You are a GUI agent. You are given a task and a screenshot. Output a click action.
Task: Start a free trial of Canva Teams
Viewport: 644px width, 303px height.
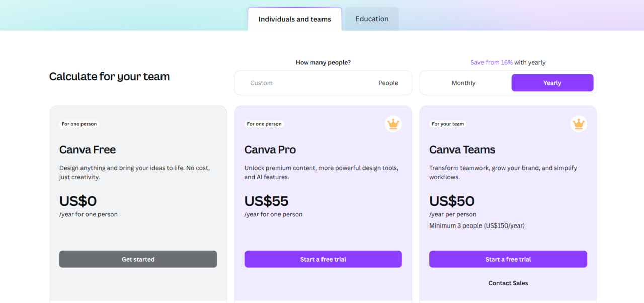point(508,259)
